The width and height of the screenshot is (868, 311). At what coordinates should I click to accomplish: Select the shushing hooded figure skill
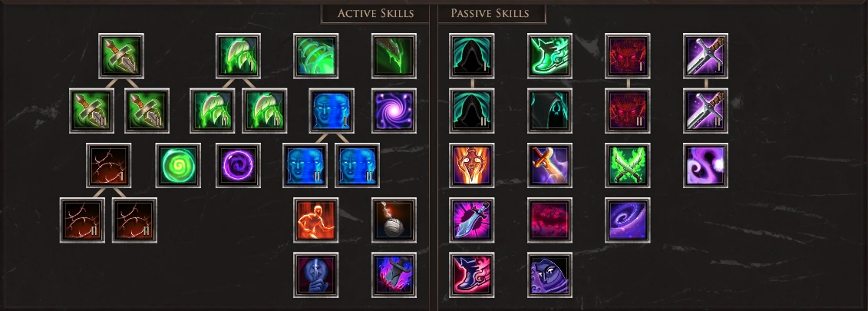[x=316, y=275]
